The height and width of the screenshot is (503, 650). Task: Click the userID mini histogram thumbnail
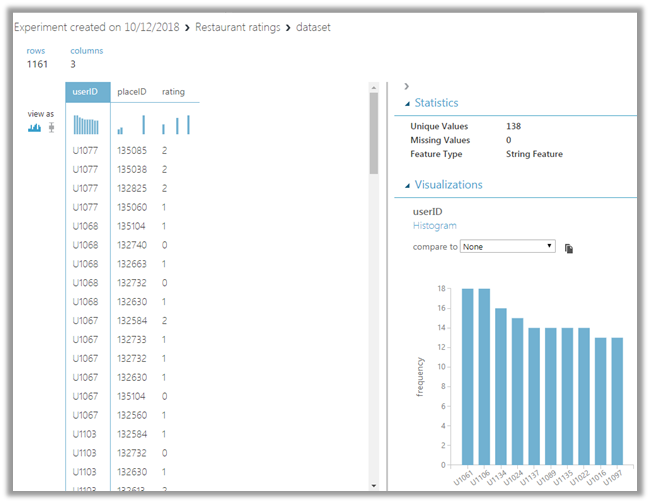click(x=87, y=125)
